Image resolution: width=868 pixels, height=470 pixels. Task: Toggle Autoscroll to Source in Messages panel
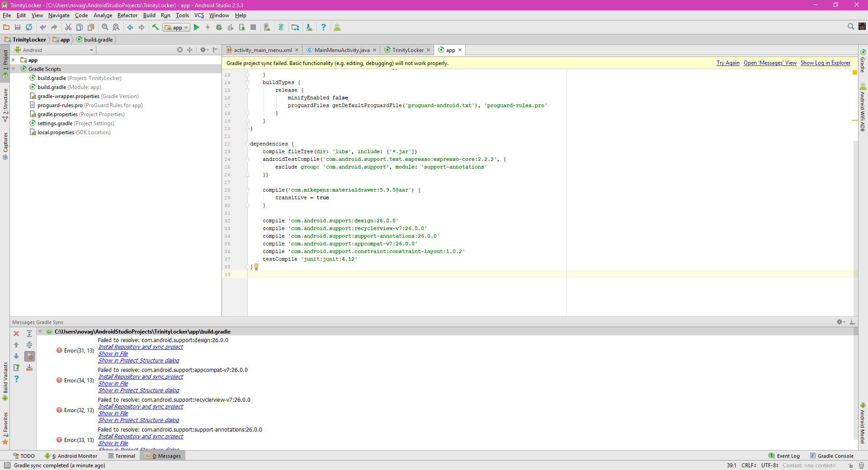(29, 367)
